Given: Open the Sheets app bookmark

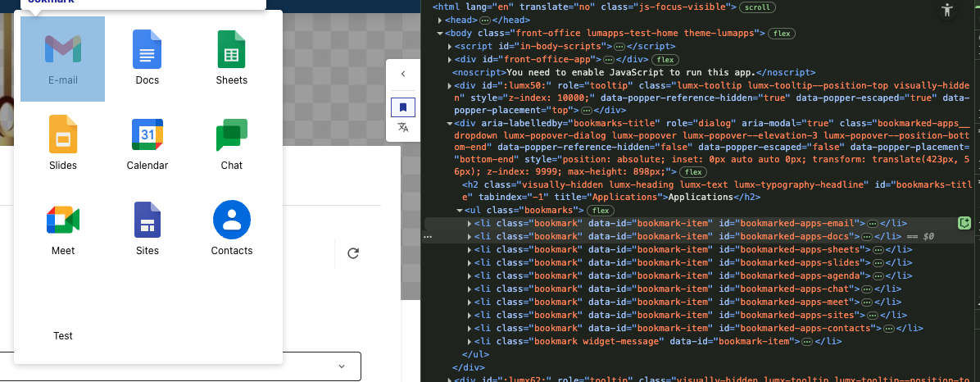Looking at the screenshot, I should coord(231,59).
